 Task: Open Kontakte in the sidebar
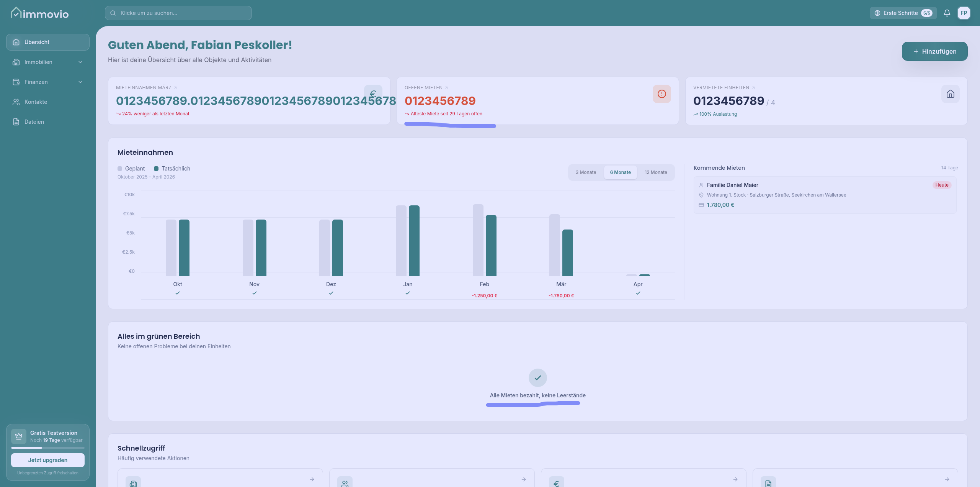pyautogui.click(x=36, y=102)
